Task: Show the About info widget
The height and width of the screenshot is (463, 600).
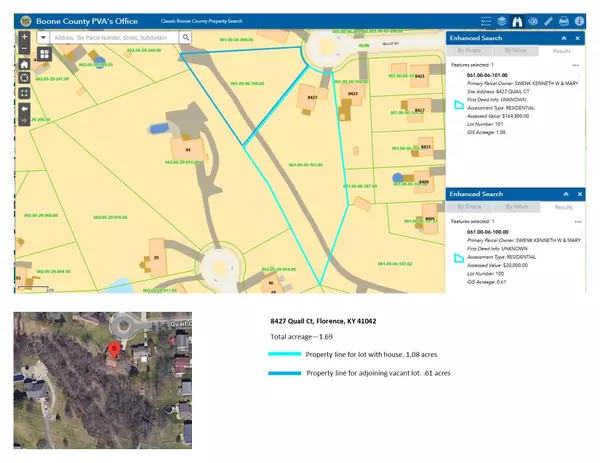Action: tap(581, 19)
